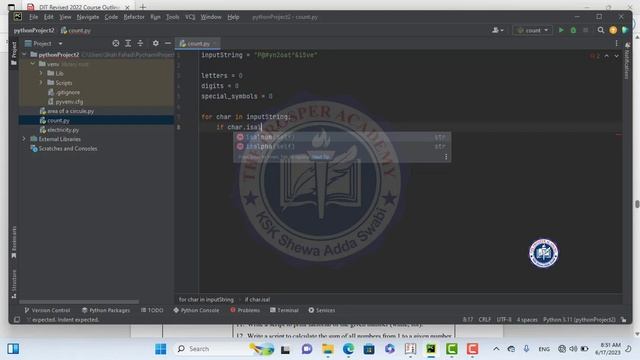Open File Explorer from taskbar

(327, 349)
